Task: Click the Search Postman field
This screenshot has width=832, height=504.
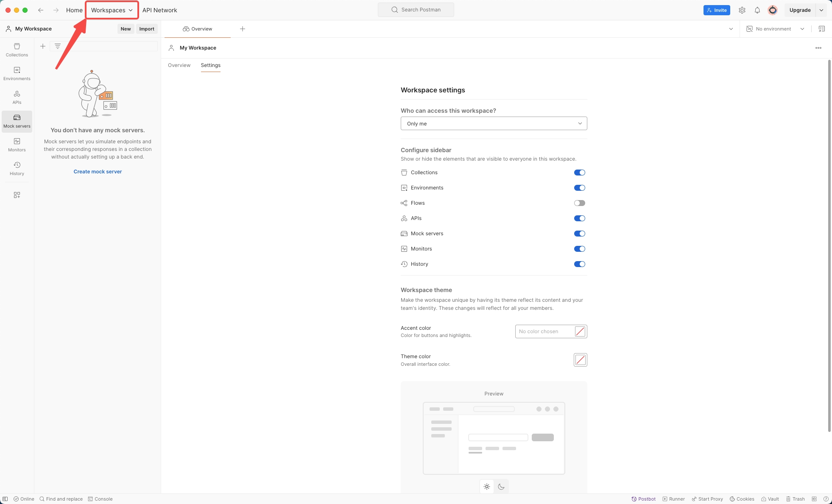Action: (x=416, y=10)
